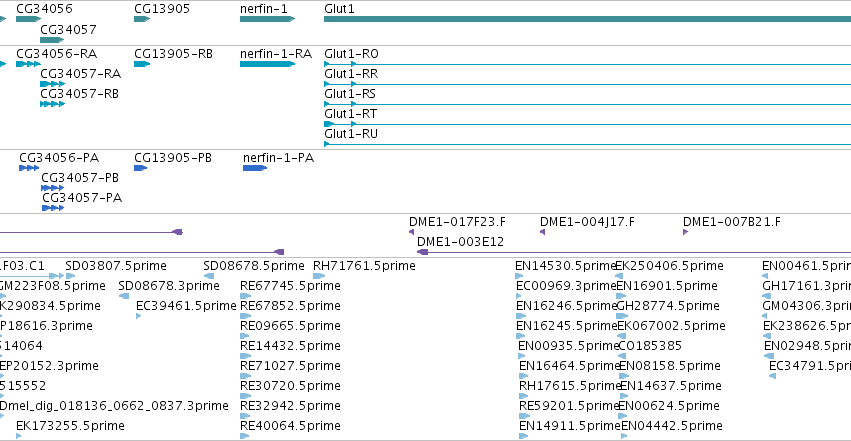Pick feature CO185385
This screenshot has height=441, width=851.
650,346
